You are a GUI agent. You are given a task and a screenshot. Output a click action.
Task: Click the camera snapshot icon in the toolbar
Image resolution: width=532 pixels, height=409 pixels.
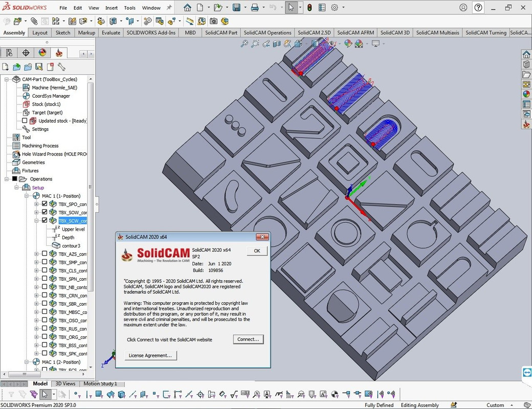click(213, 21)
